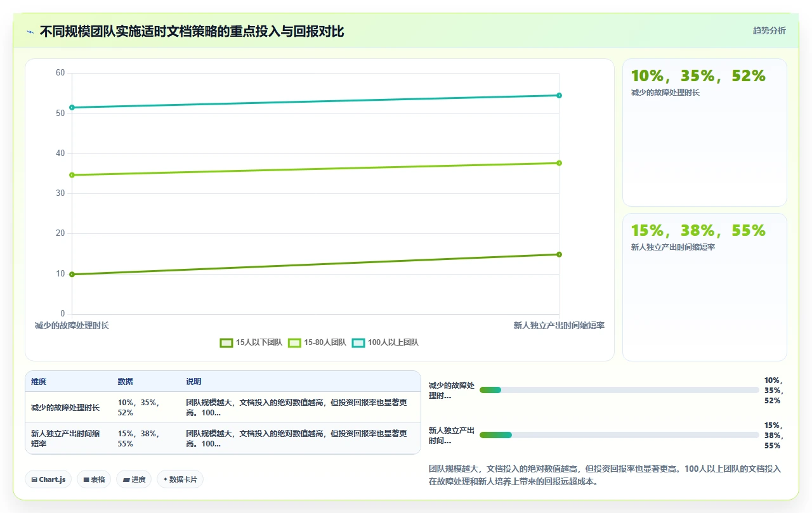The height and width of the screenshot is (513, 812).
Task: Select the 进度 tag
Action: 134,479
